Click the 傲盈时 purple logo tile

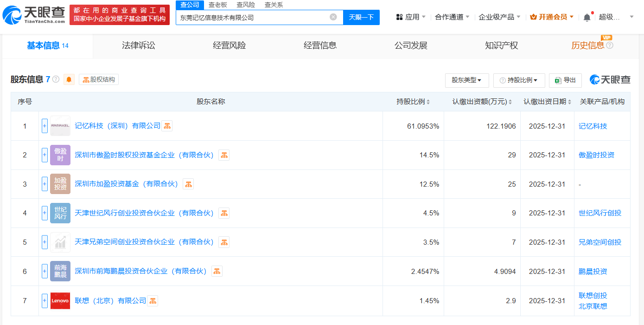point(60,155)
